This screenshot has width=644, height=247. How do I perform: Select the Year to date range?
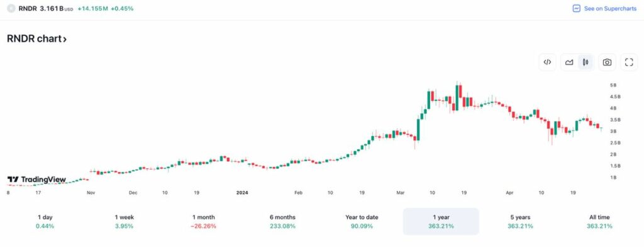tap(362, 221)
